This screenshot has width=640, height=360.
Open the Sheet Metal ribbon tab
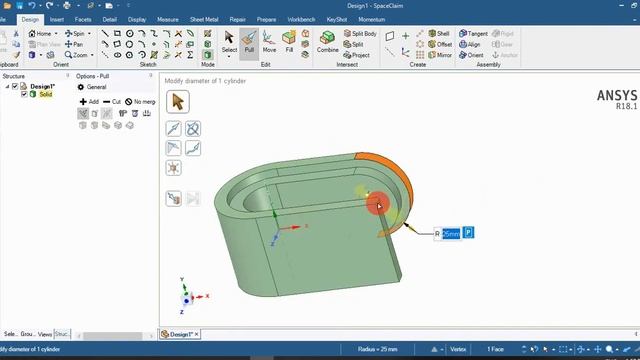[204, 19]
